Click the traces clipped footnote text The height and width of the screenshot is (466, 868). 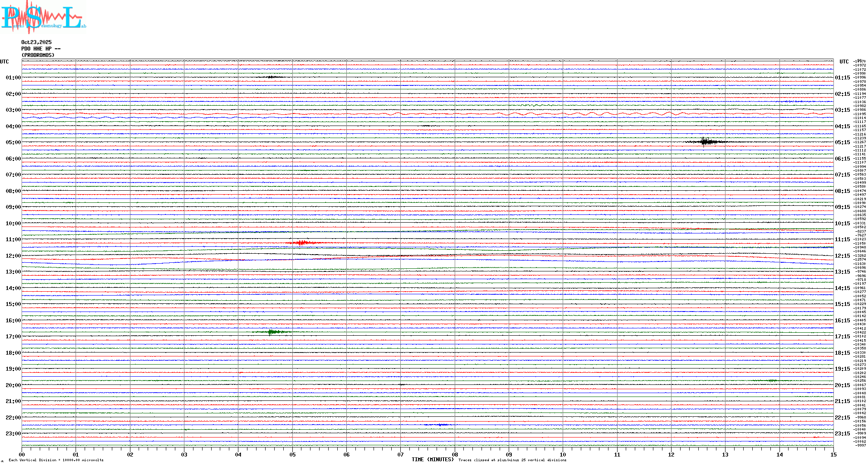coord(512,460)
